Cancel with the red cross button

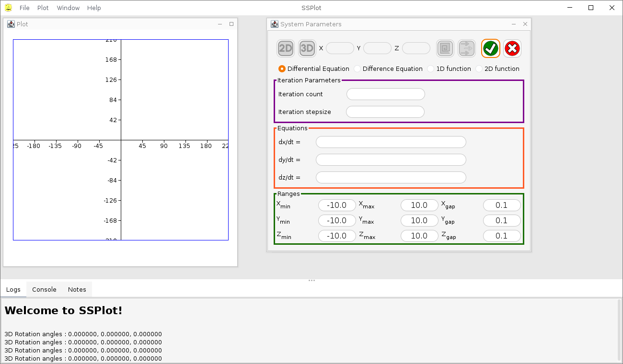pos(512,48)
